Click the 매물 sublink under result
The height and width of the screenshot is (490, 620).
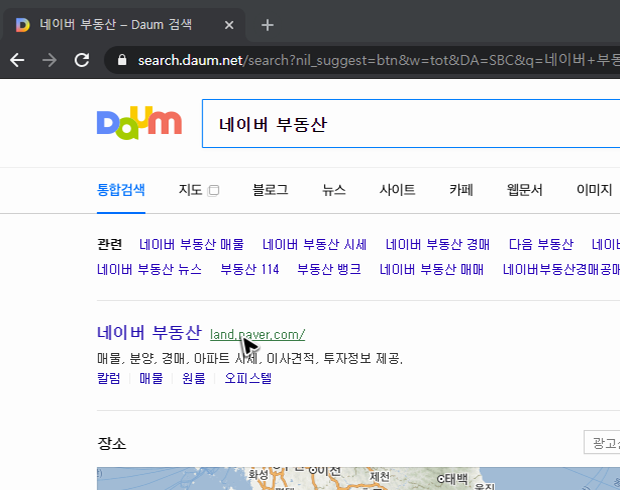151,378
